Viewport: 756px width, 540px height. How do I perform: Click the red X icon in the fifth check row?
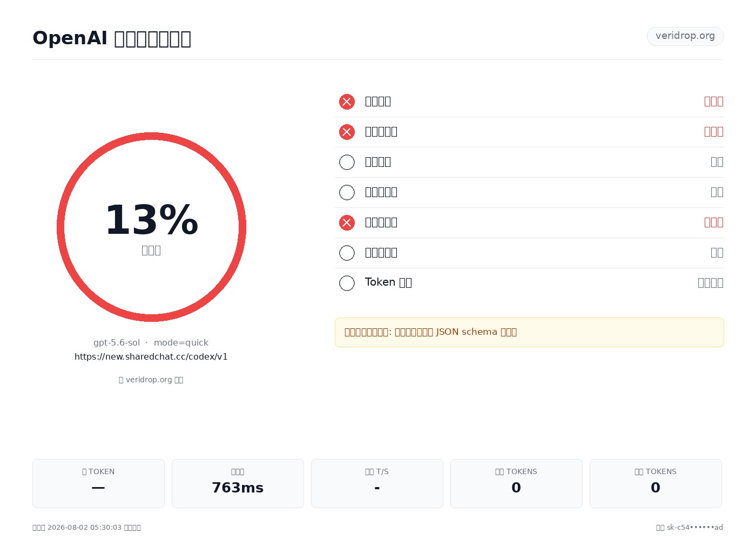[x=347, y=222]
